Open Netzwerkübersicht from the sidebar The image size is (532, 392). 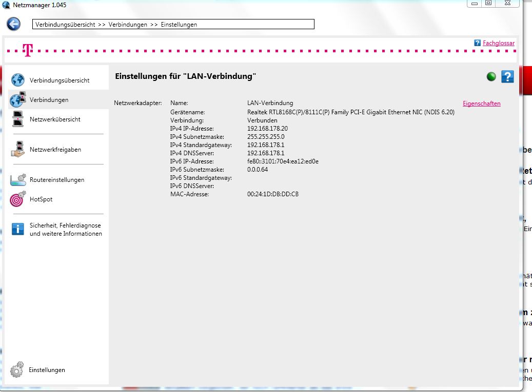[55, 119]
